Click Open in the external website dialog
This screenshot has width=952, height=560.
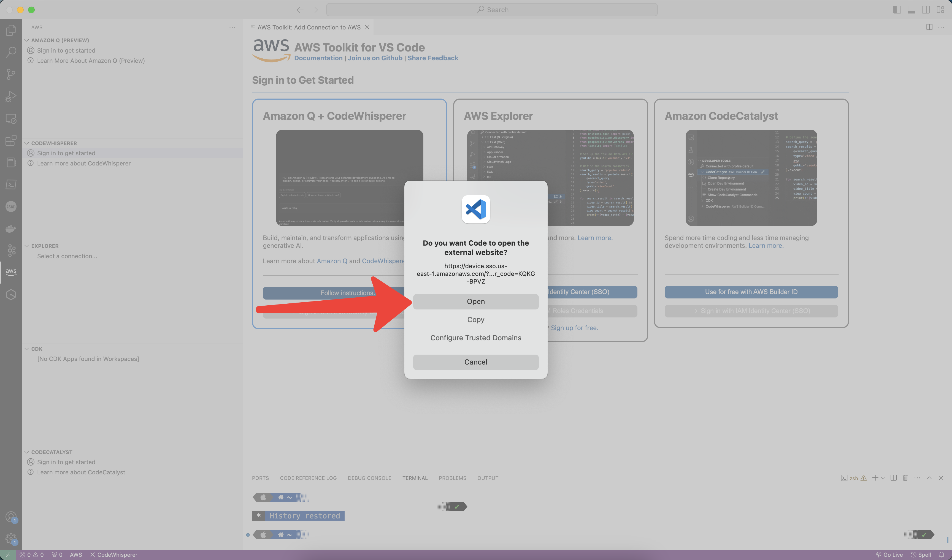click(x=476, y=301)
